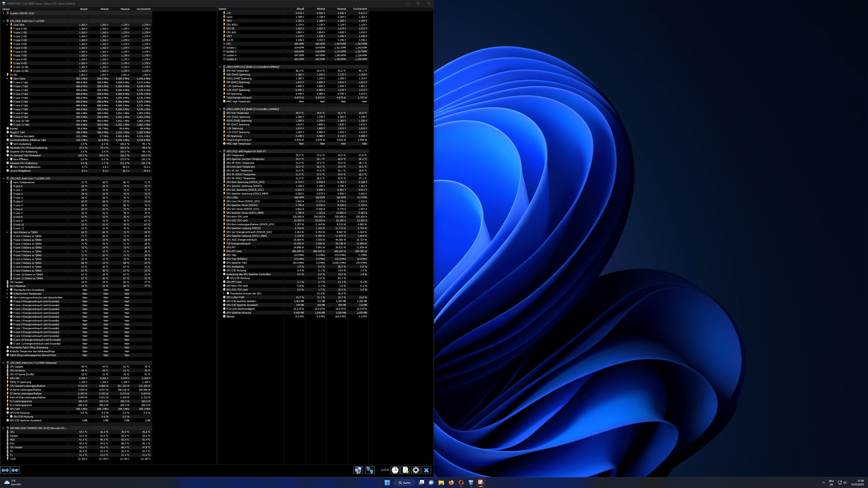Open Task View in the taskbar
Screen dimensions: 868x488
421,483
